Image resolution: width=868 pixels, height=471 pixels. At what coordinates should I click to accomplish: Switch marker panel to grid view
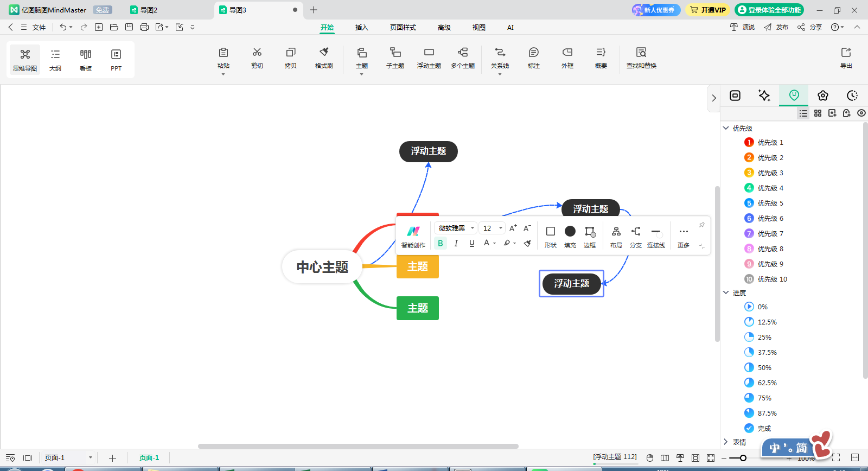818,113
